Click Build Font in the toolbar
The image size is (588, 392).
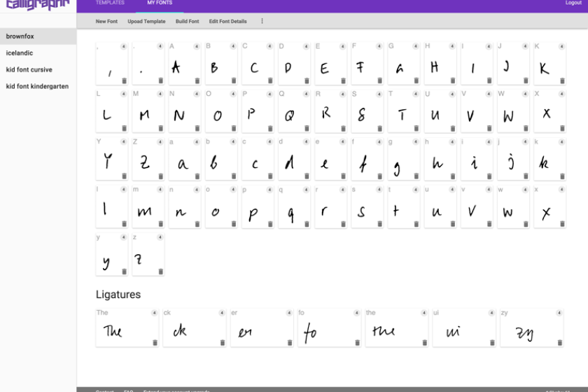click(187, 22)
